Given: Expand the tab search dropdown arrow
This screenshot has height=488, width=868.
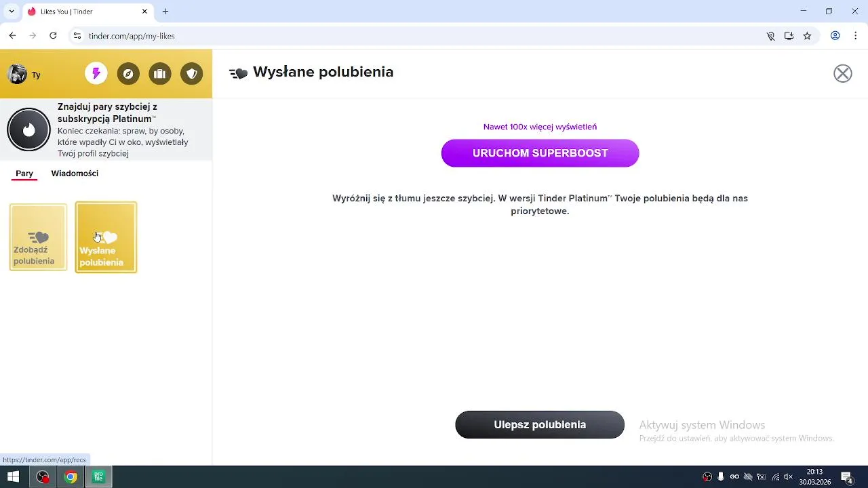Looking at the screenshot, I should 12,12.
